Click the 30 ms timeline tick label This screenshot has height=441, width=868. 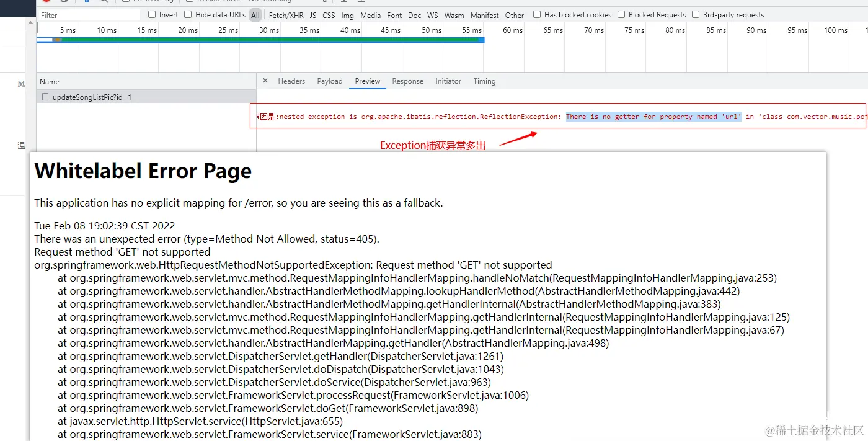269,30
